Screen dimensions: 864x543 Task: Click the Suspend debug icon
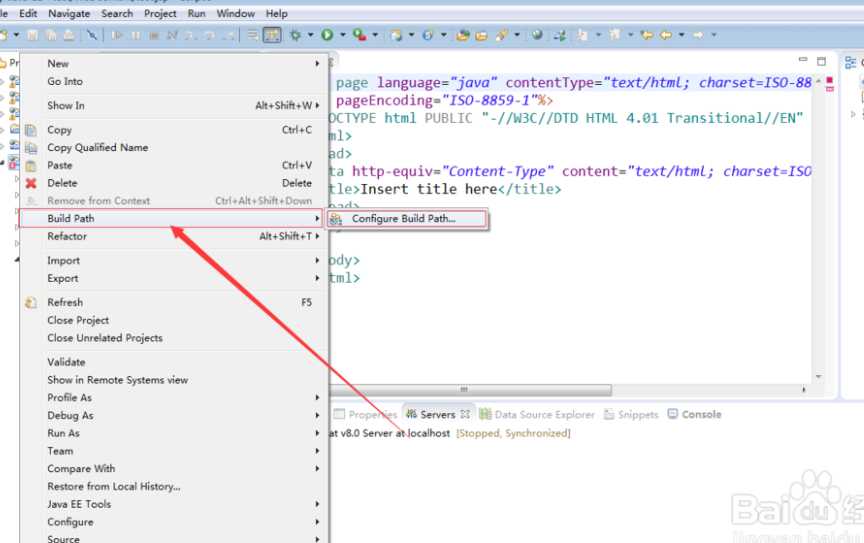pyautogui.click(x=135, y=35)
